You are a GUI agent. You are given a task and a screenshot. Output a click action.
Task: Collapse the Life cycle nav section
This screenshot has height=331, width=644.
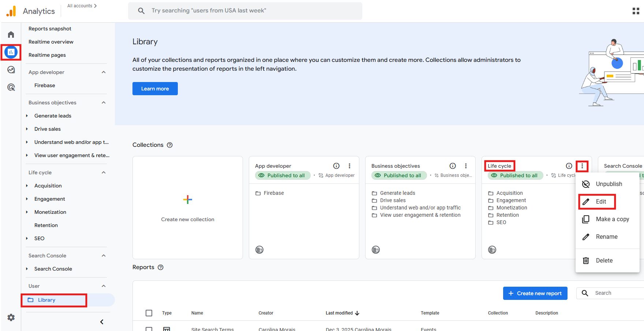pos(104,172)
